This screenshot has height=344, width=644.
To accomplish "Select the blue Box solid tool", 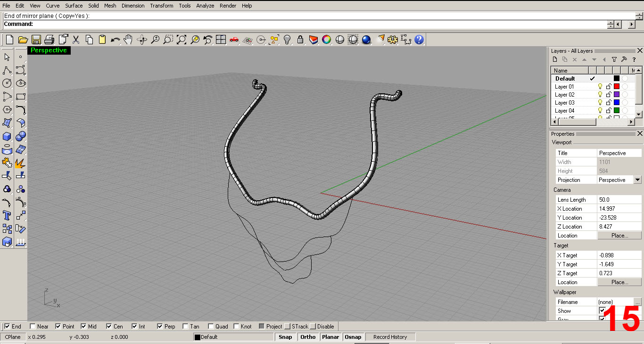I will [7, 136].
